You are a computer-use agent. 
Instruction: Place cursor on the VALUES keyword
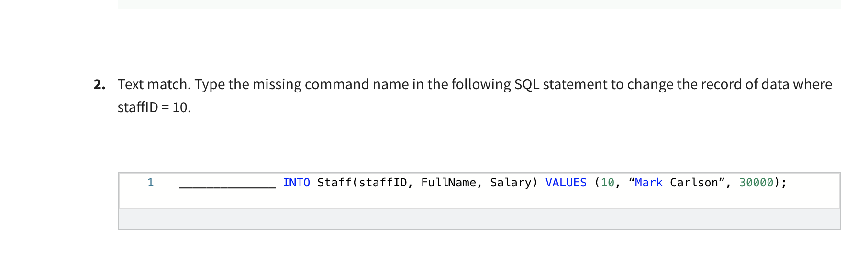tap(566, 183)
